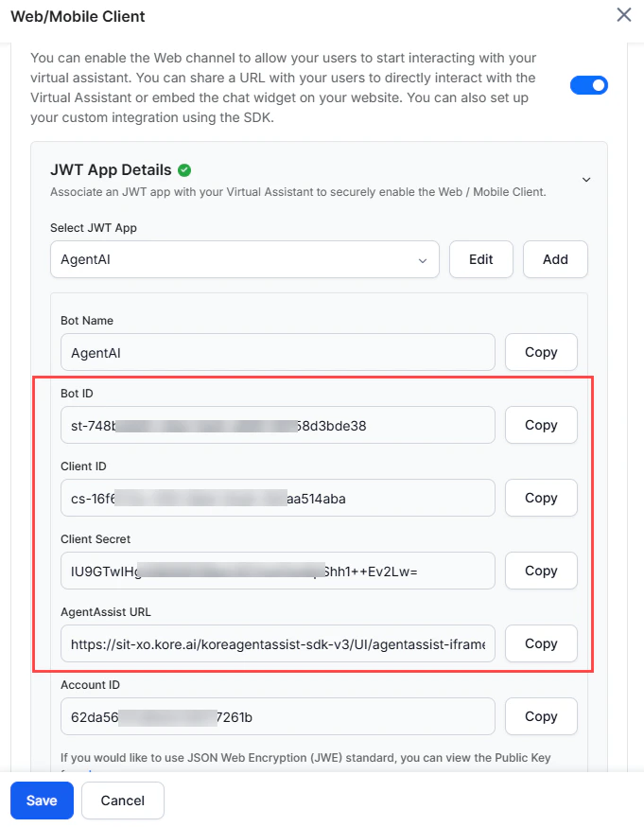Copy the Client Secret value
This screenshot has width=644, height=827.
pyautogui.click(x=541, y=571)
